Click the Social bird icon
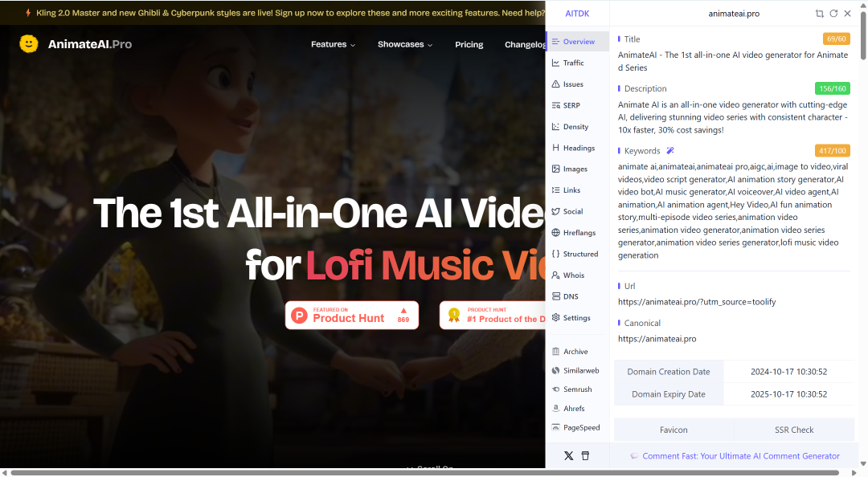 [556, 211]
